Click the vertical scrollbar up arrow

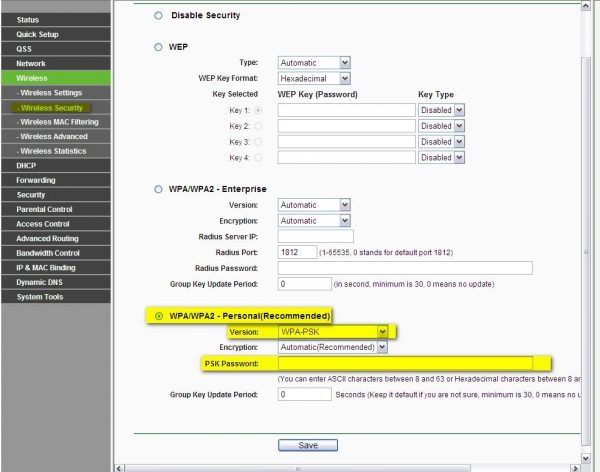[x=586, y=6]
